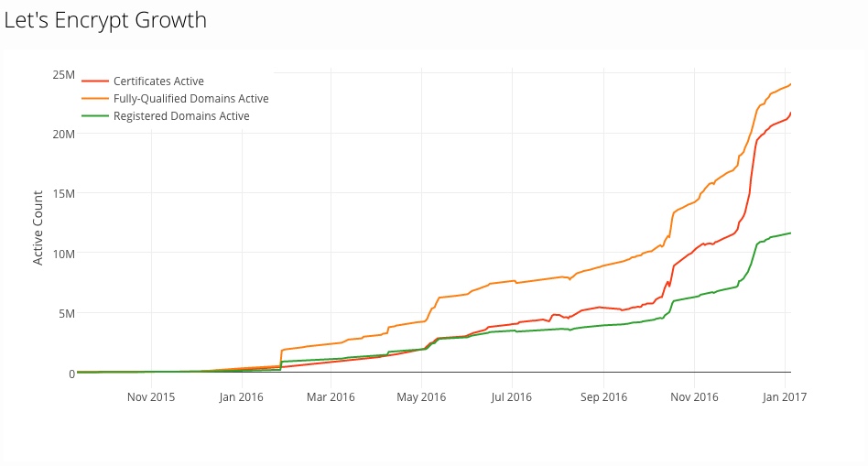Click the Mar 2016 x-axis label
The height and width of the screenshot is (466, 868).
[x=331, y=396]
